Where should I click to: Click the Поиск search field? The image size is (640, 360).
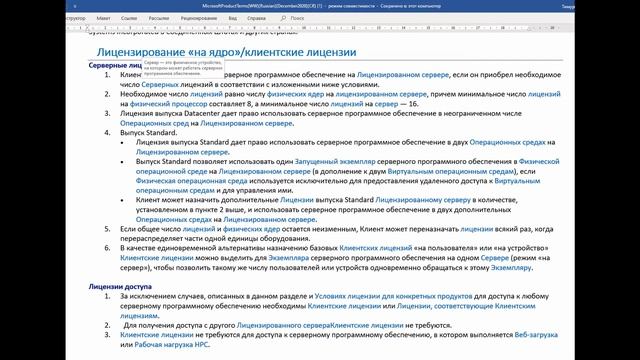[297, 18]
